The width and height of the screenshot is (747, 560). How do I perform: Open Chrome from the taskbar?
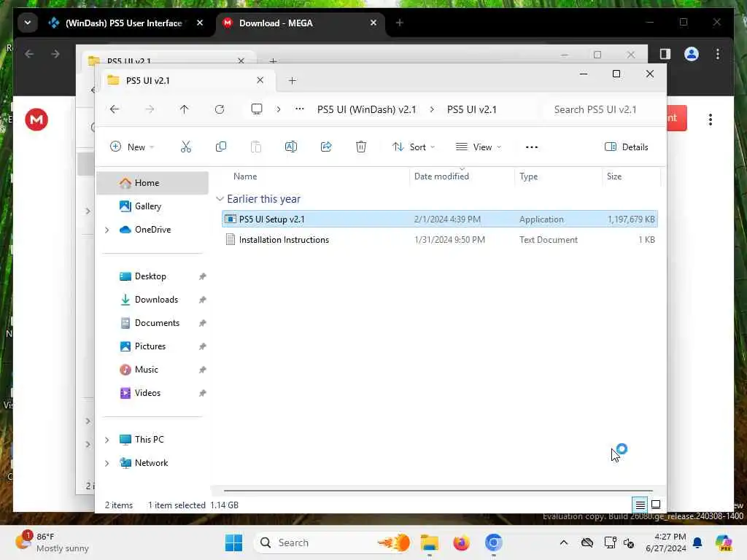[x=494, y=542]
